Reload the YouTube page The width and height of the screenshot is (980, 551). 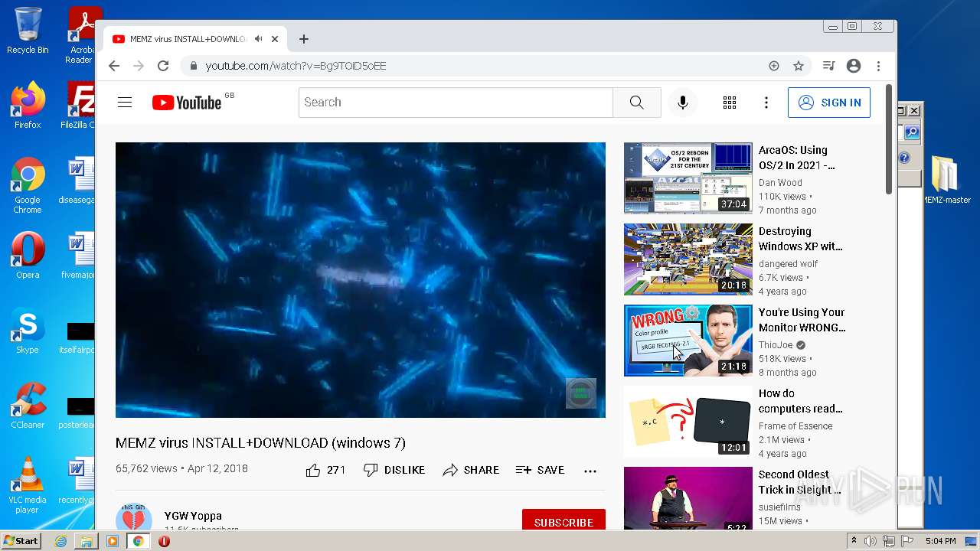[163, 66]
